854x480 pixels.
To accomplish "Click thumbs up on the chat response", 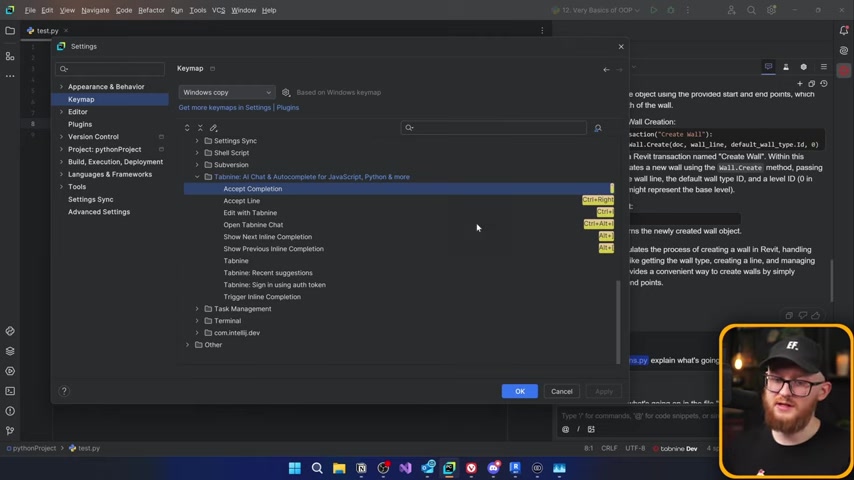I will click(x=815, y=315).
